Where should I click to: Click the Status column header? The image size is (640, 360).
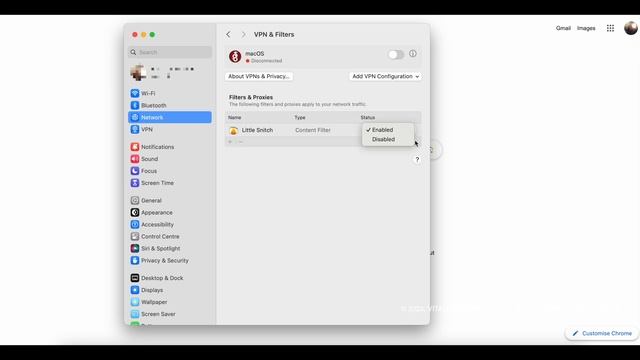coord(368,118)
